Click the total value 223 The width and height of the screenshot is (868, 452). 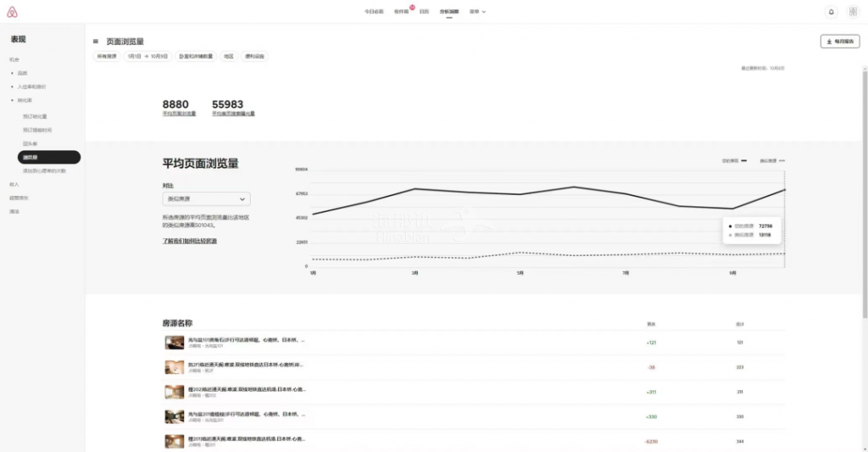click(739, 367)
